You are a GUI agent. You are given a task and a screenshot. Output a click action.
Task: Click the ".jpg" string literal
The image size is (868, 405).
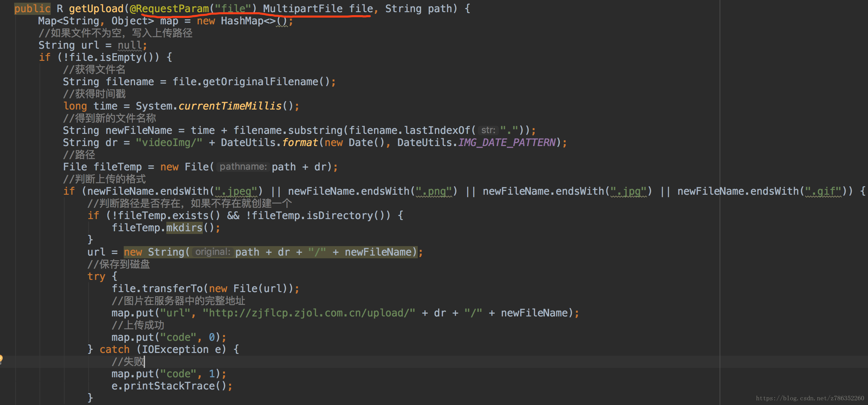(x=629, y=191)
